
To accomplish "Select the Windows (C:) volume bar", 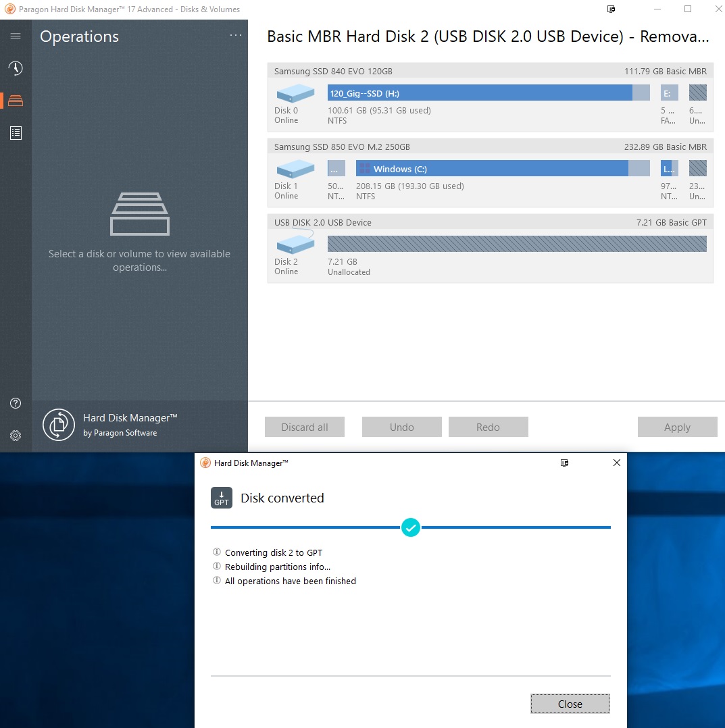I will pos(503,168).
